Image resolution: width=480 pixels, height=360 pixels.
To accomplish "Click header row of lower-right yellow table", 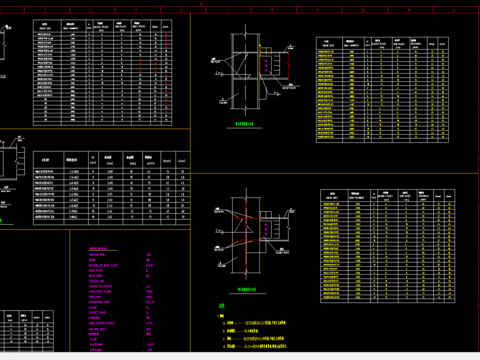I will [388, 195].
